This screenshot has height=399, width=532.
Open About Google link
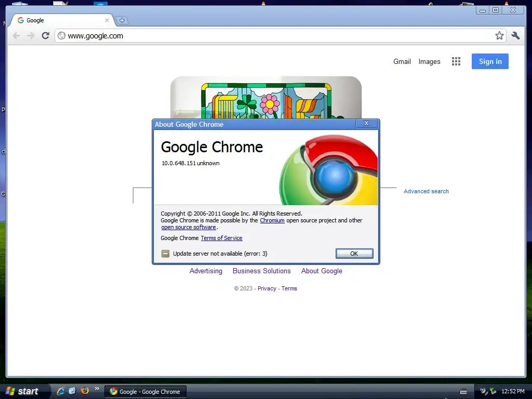coord(322,271)
